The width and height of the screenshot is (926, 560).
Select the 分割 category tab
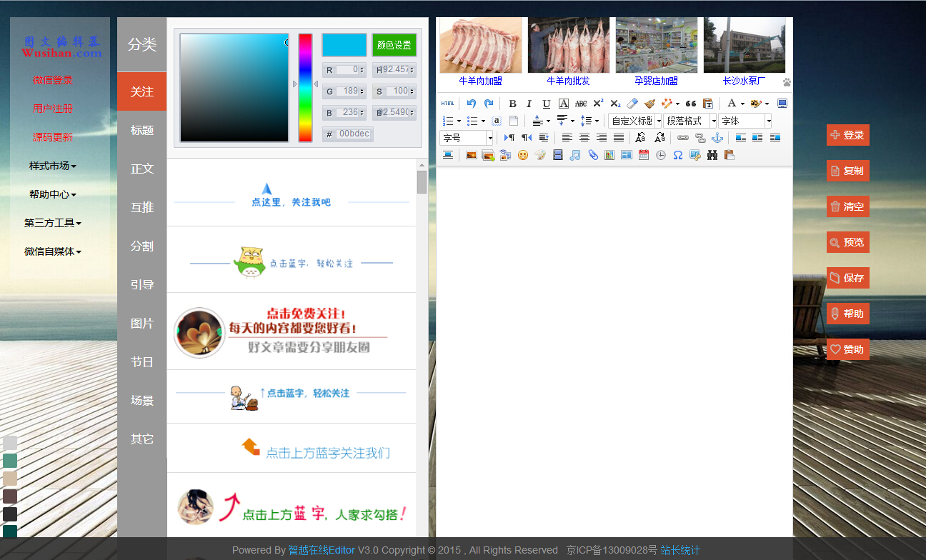click(142, 246)
